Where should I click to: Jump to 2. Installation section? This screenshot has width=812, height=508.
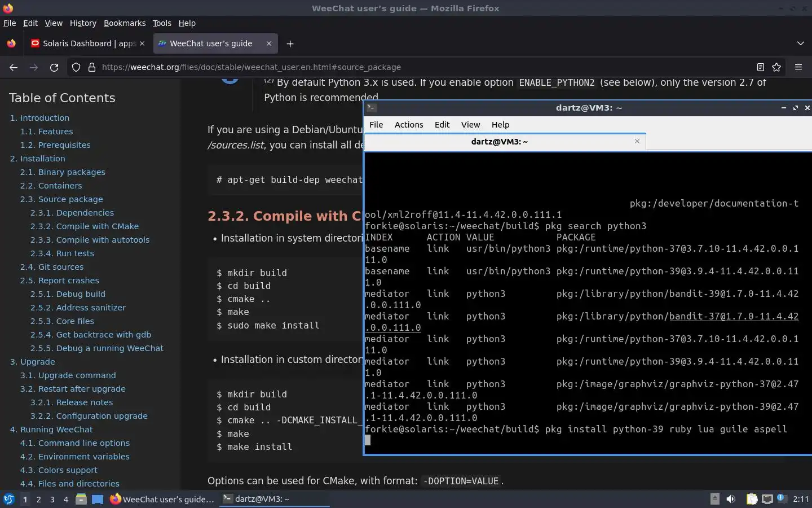point(37,159)
